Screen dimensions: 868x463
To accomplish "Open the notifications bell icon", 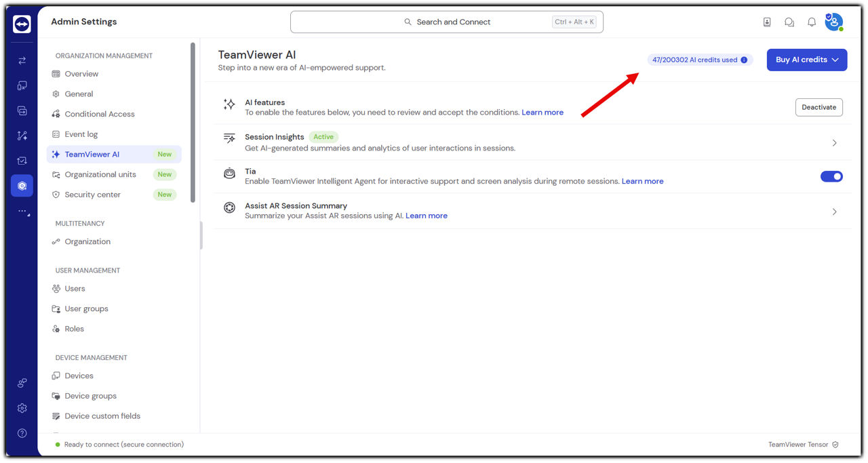I will pos(811,22).
